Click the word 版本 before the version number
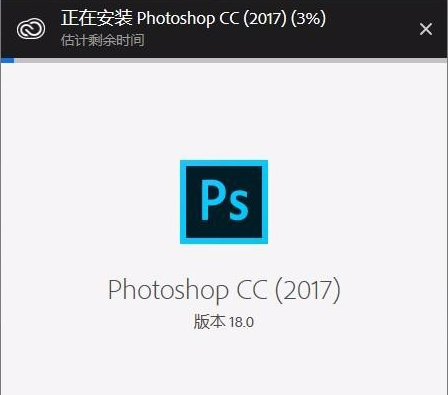Viewport: 448px width, 395px height. tap(210, 322)
